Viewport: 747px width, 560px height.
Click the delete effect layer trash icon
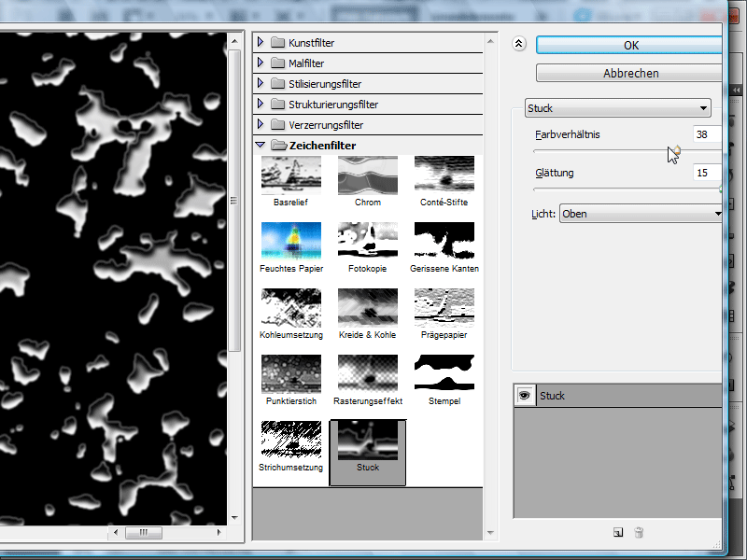coord(640,532)
